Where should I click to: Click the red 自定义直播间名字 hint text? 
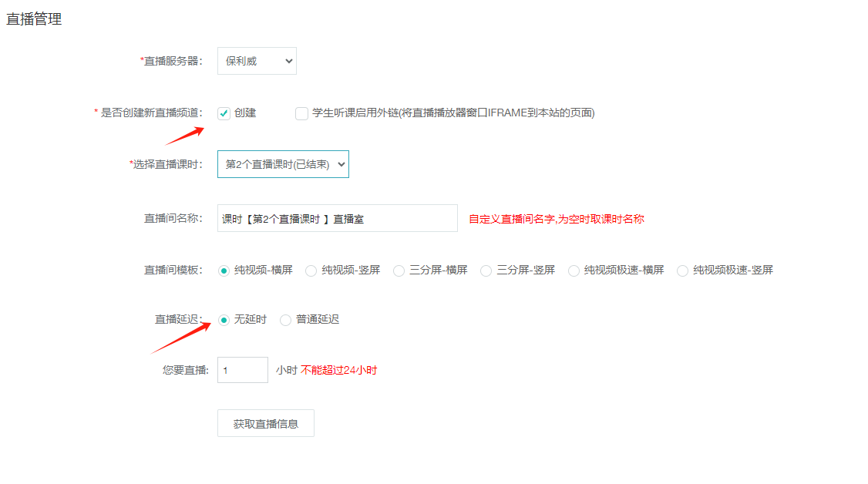pyautogui.click(x=556, y=219)
